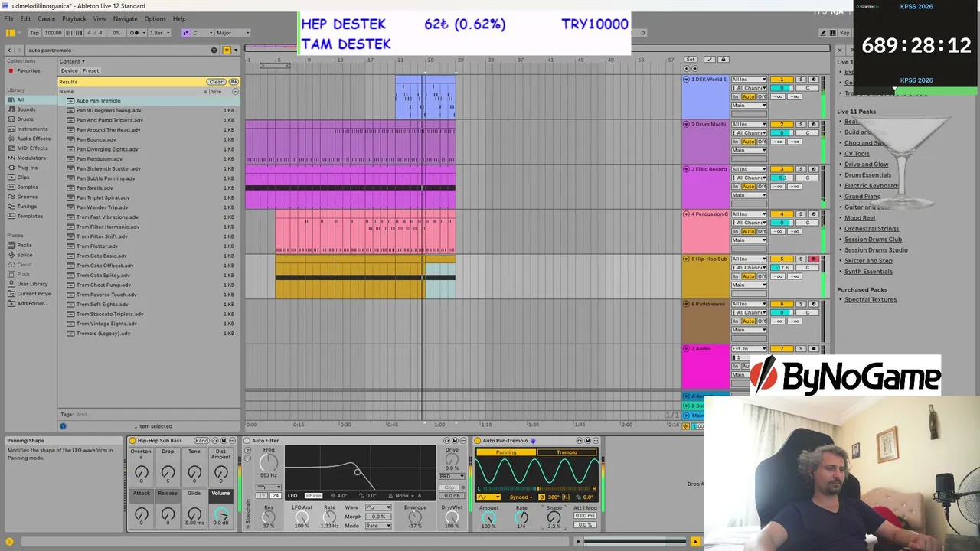The height and width of the screenshot is (551, 980).
Task: Select Plug-Ins in the library sidebar
Action: (27, 168)
